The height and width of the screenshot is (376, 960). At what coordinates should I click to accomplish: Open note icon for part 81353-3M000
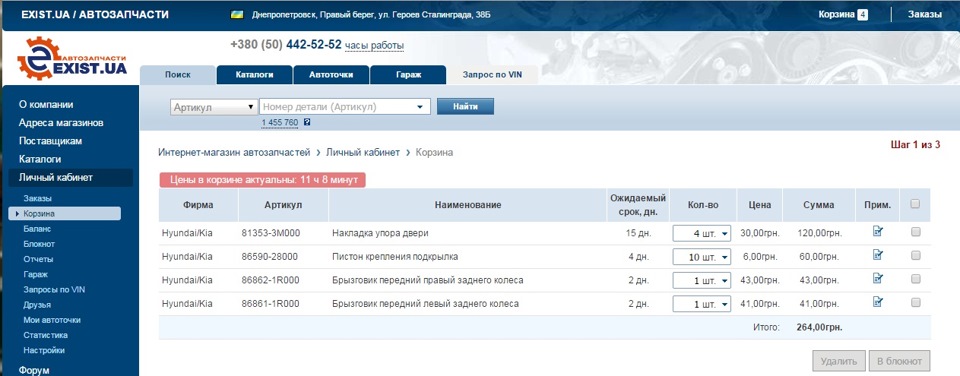pyautogui.click(x=878, y=231)
